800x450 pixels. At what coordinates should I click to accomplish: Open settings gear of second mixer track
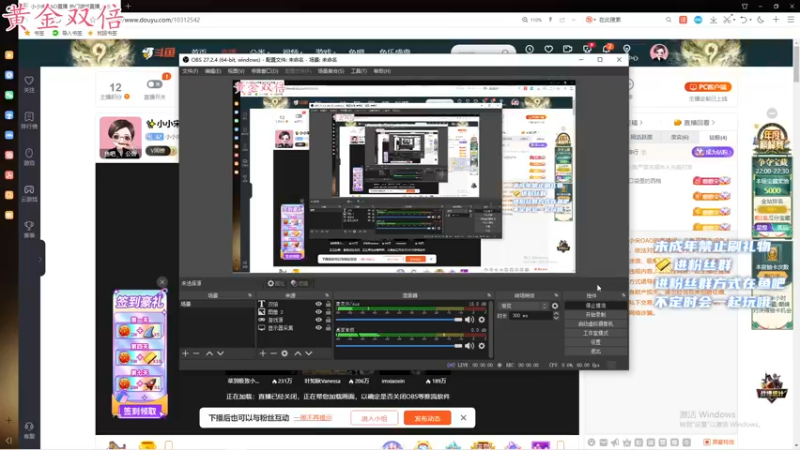482,346
